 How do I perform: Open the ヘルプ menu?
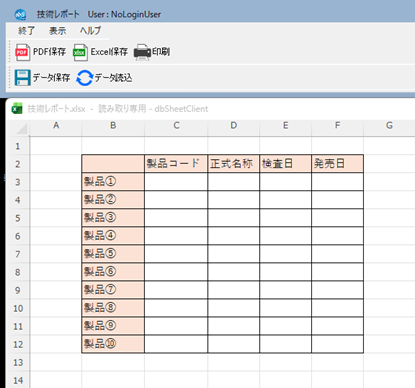click(90, 31)
